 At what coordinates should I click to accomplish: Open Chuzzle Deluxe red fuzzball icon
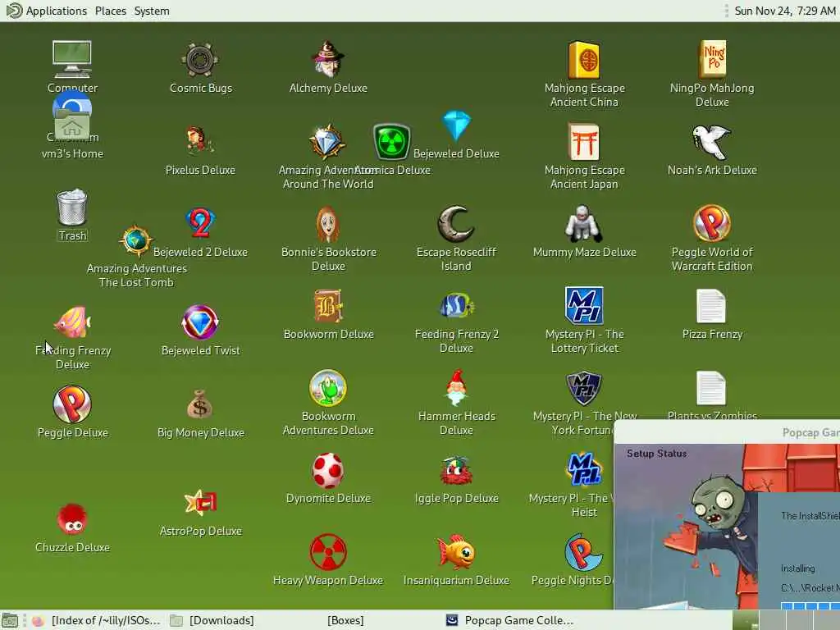pyautogui.click(x=72, y=519)
